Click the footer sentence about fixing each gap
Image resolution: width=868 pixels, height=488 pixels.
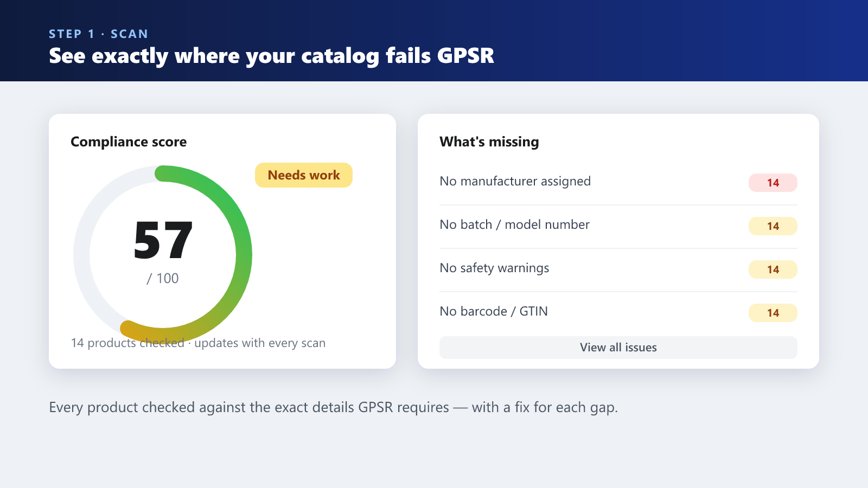pyautogui.click(x=333, y=407)
